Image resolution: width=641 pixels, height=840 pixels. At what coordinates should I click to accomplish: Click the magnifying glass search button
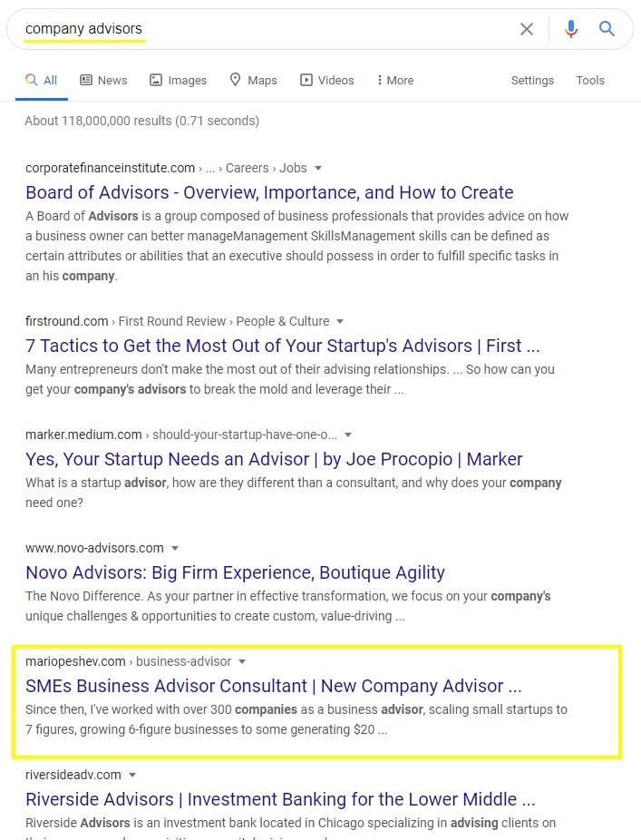coord(607,29)
